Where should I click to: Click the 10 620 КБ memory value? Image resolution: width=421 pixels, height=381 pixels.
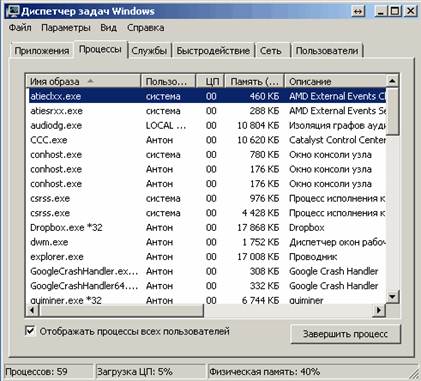tap(258, 140)
